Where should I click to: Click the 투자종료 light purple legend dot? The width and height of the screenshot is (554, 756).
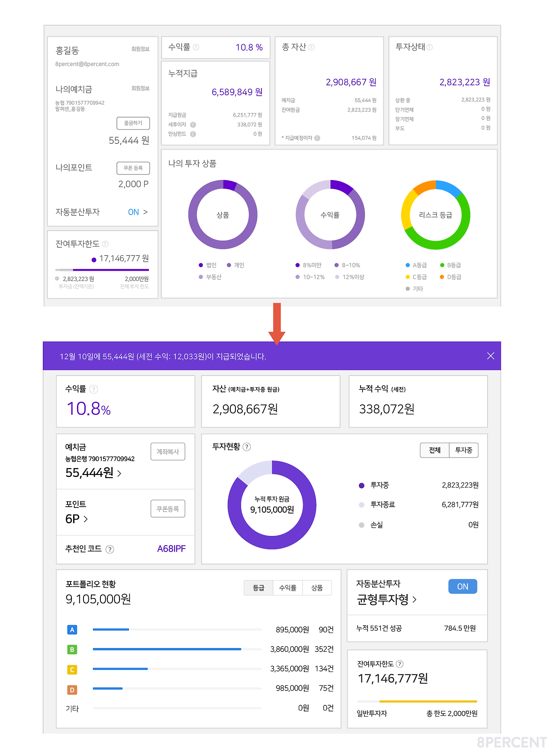tap(361, 505)
